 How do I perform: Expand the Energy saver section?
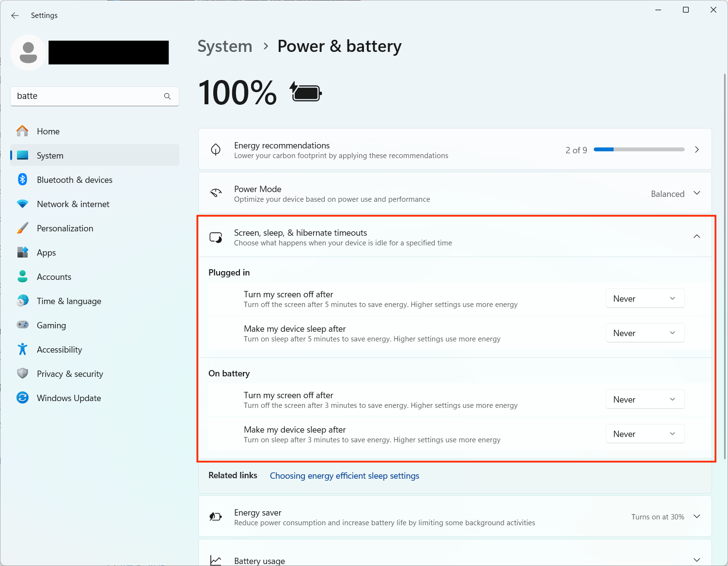(x=696, y=517)
